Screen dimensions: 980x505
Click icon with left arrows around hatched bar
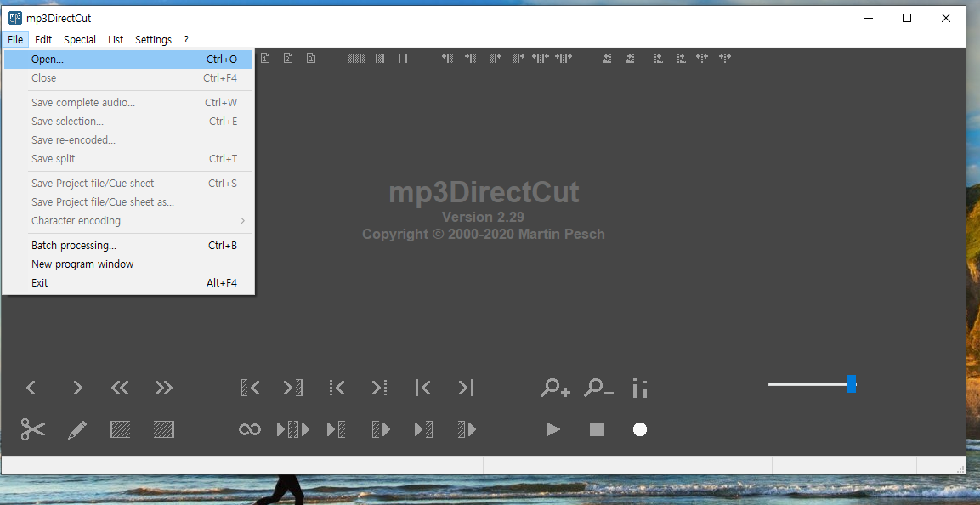(541, 58)
